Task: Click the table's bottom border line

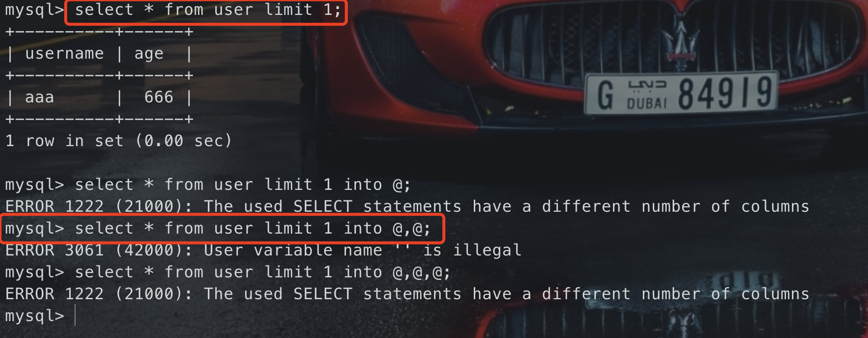Action: click(99, 119)
